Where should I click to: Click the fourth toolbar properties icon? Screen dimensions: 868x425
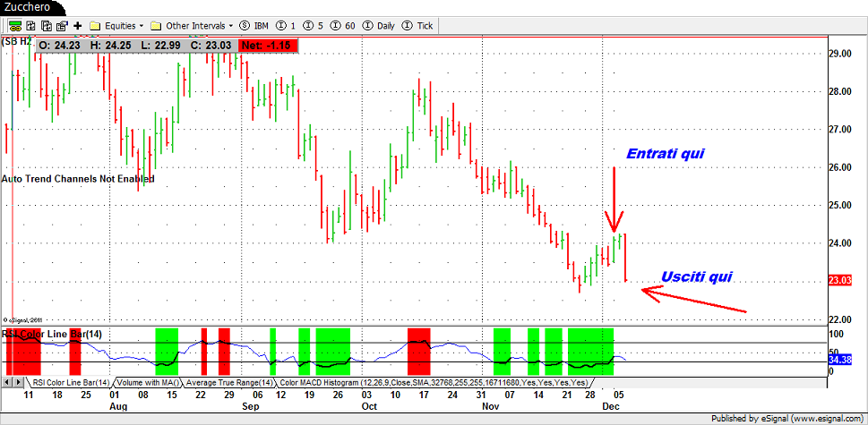(x=61, y=25)
